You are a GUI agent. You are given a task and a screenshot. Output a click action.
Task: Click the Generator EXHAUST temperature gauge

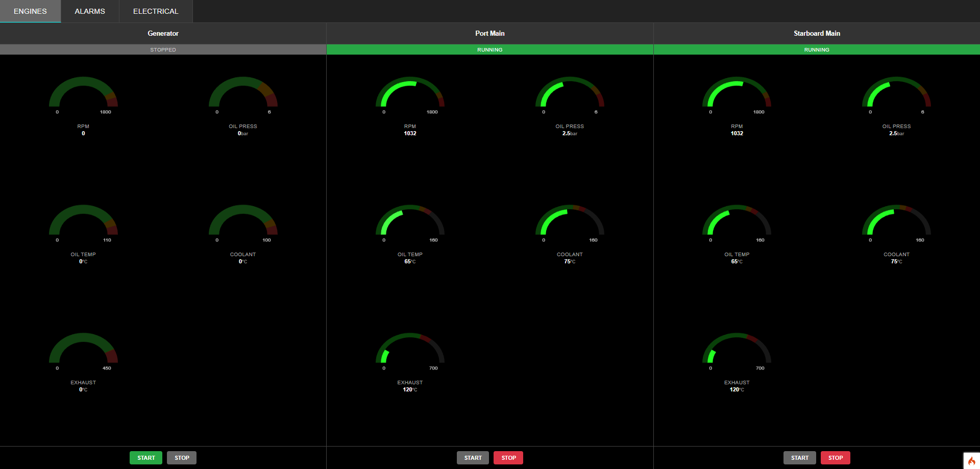[83, 352]
